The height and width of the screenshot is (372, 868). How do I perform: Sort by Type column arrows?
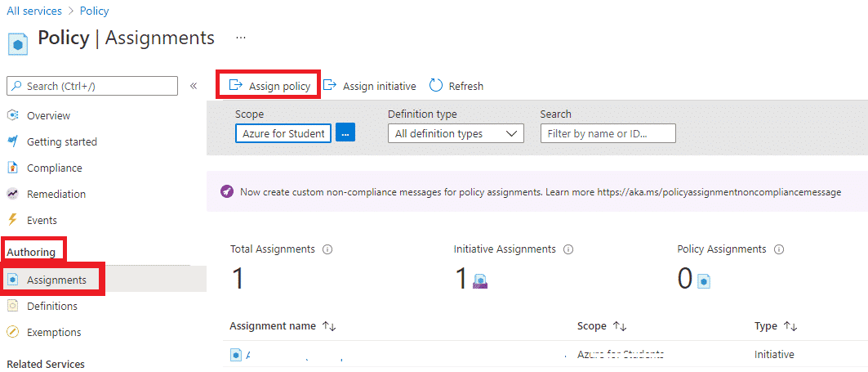790,326
